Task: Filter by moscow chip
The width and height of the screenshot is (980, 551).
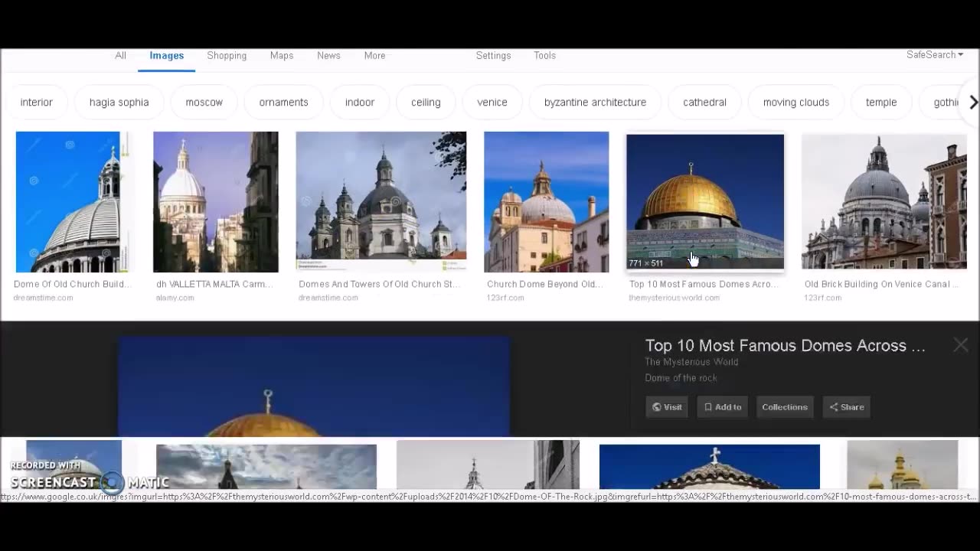Action: pos(204,103)
